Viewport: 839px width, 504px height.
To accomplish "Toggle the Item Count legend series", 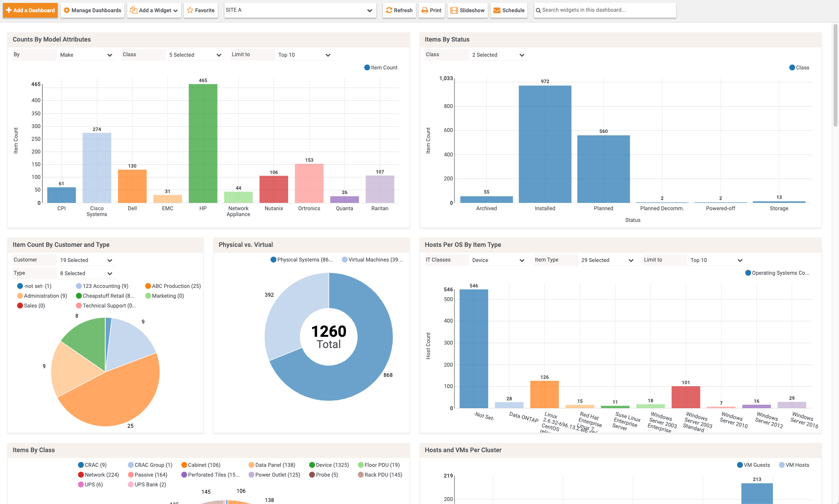I will (381, 68).
